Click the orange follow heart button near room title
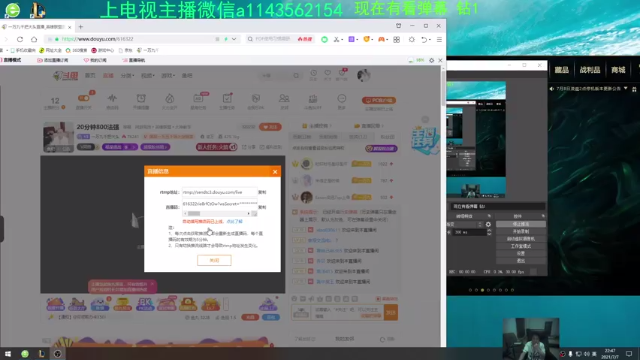 pos(270,127)
